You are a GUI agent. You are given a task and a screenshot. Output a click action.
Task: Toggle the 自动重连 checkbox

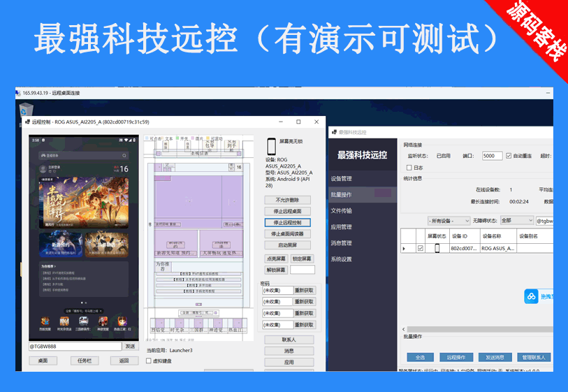[509, 156]
